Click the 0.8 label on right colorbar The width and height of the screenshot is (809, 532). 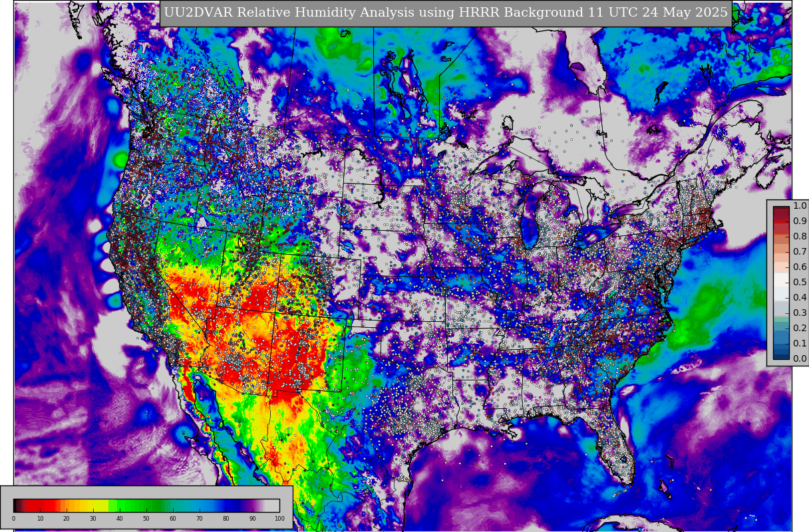800,236
